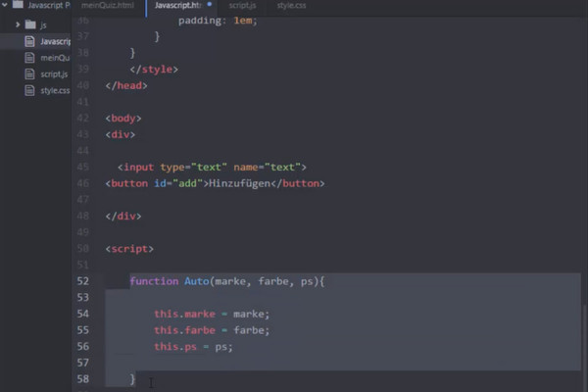Viewport: 588px width, 392px height.
Task: Click 'this.farbe' on line 55
Action: [185, 330]
